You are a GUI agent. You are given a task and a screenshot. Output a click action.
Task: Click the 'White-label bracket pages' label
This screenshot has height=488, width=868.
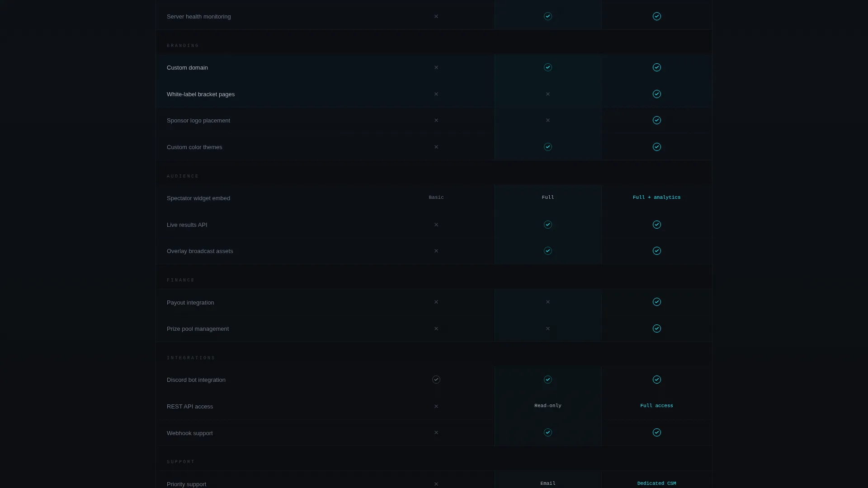point(201,94)
